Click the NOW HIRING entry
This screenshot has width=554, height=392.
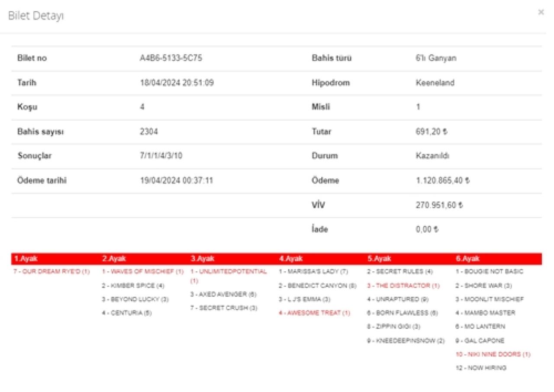tap(480, 368)
